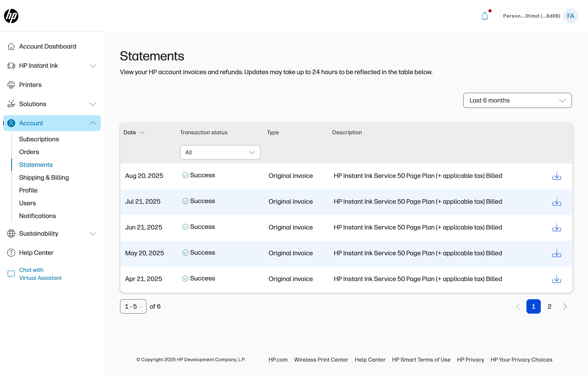Download the Aug 20, 2025 invoice

point(557,176)
